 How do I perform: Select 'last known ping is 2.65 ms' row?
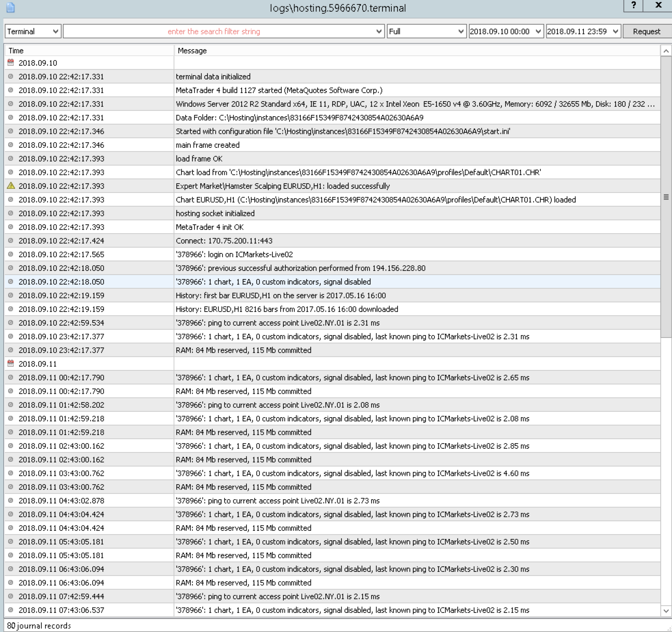coord(332,377)
